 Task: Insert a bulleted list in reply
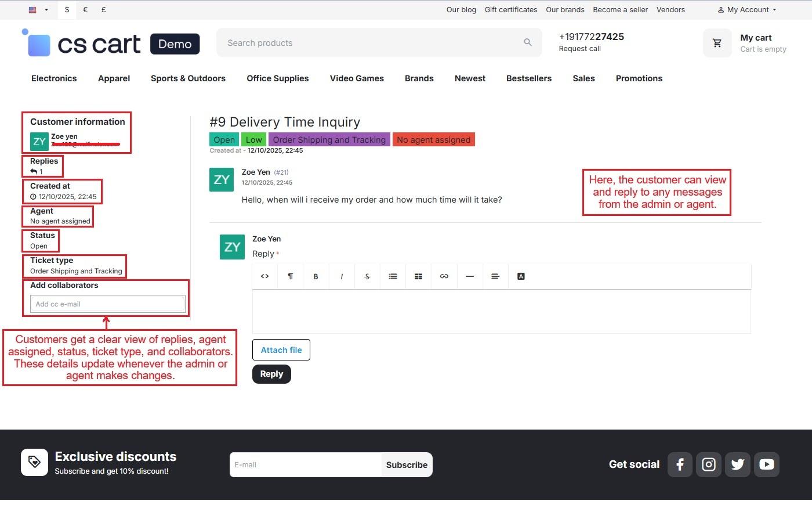pos(393,276)
